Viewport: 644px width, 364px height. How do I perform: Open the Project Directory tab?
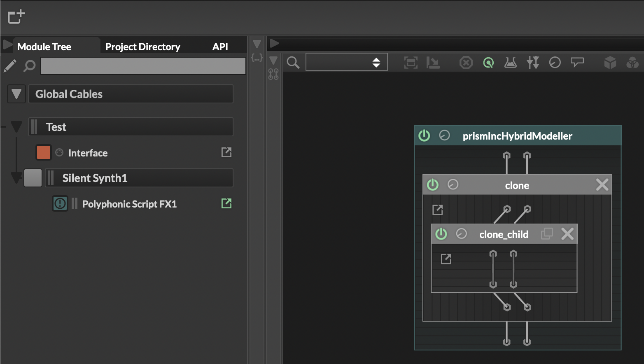click(x=142, y=47)
